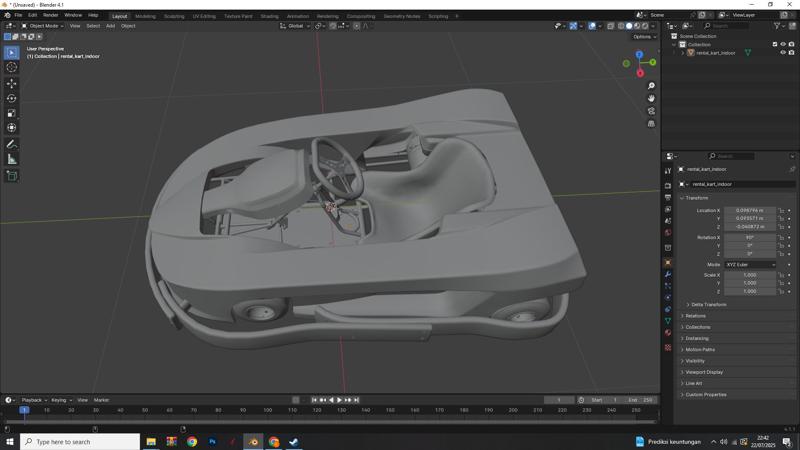Expand the Delta Transform panel
800x450 pixels.
pyautogui.click(x=707, y=304)
